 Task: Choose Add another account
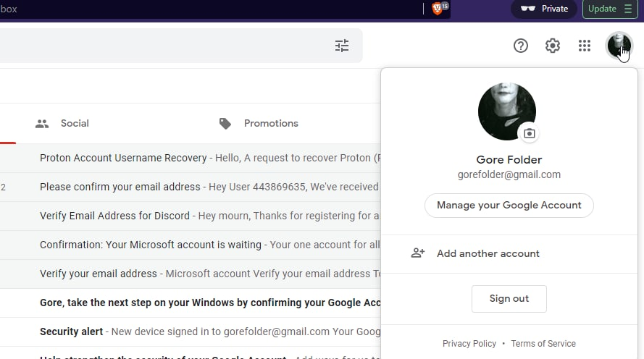pyautogui.click(x=509, y=253)
